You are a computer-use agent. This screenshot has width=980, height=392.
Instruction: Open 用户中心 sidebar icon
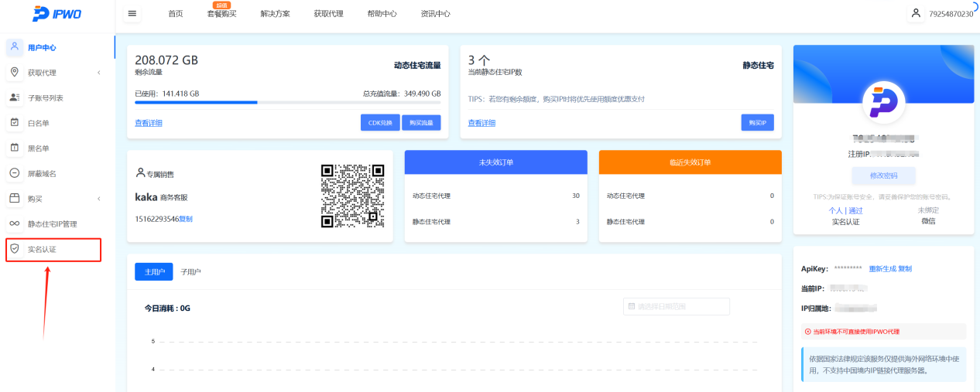(x=14, y=47)
